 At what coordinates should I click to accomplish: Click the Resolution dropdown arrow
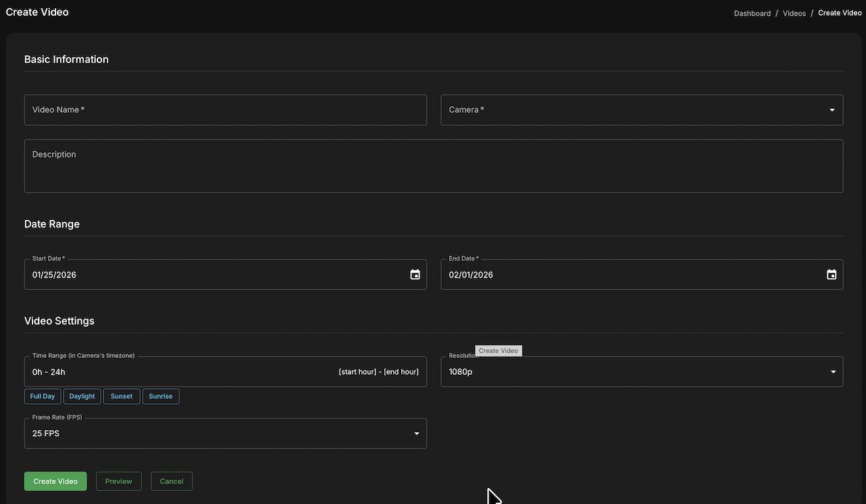[x=833, y=371]
